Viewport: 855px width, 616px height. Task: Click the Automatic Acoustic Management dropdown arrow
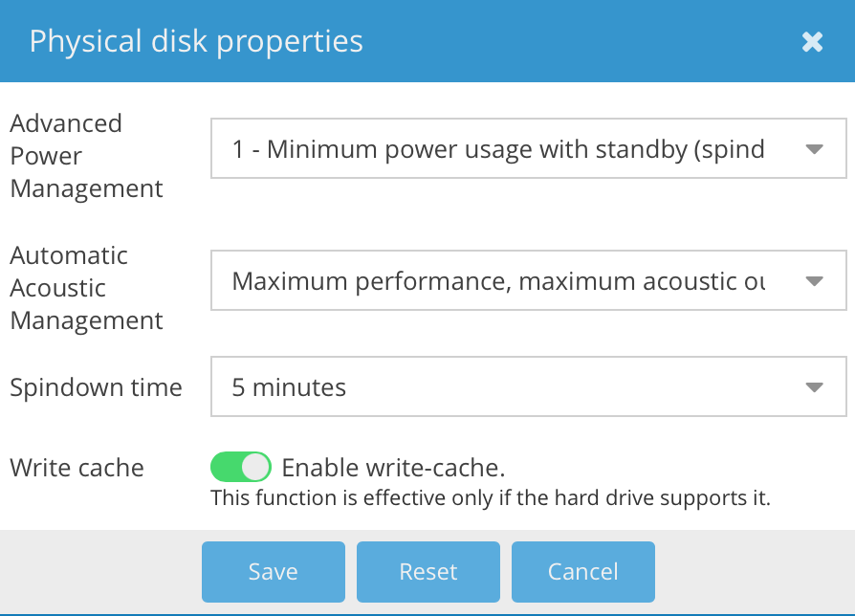[x=814, y=281]
